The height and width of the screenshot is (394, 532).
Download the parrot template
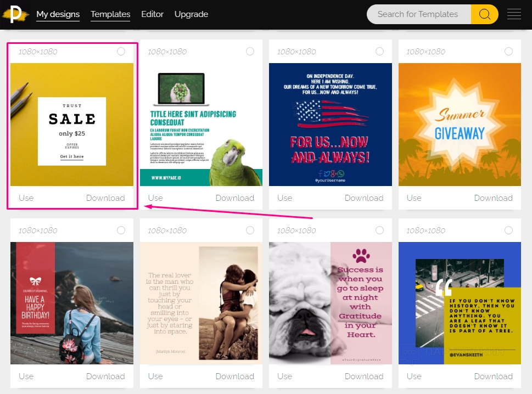(235, 198)
